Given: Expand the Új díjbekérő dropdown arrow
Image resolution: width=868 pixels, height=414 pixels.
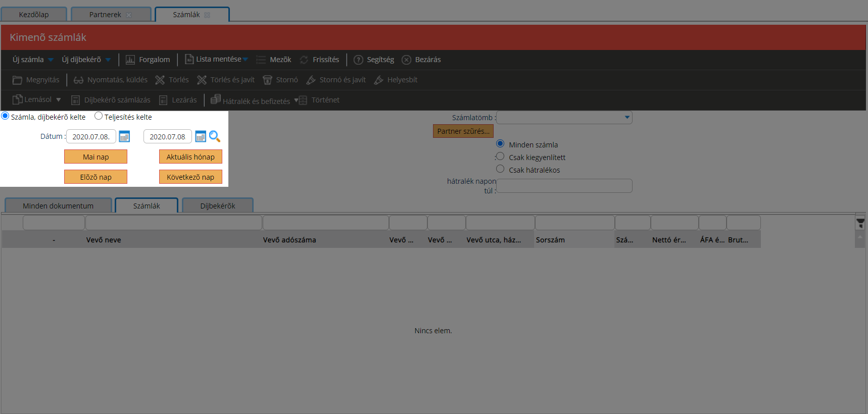Looking at the screenshot, I should (108, 60).
